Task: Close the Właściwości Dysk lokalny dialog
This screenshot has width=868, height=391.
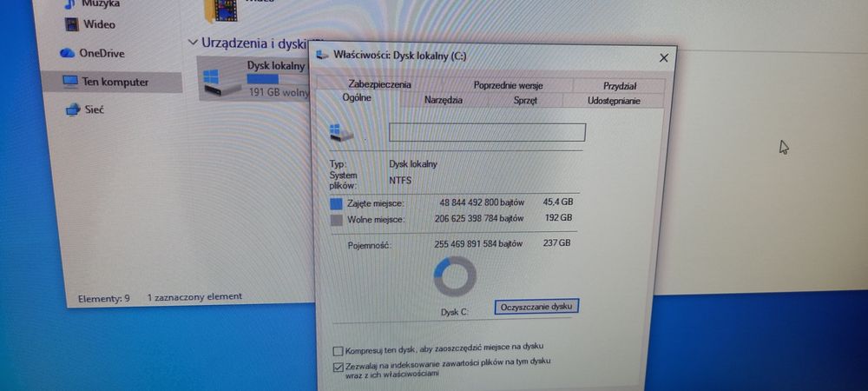Action: tap(664, 57)
